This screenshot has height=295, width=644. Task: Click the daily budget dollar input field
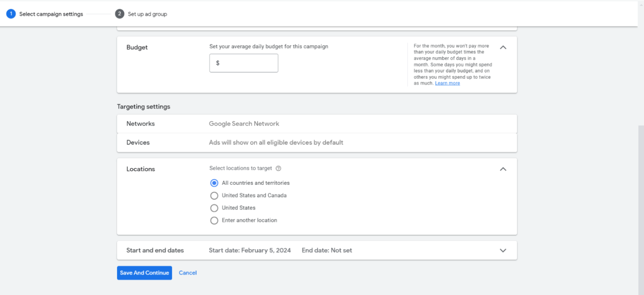pos(247,63)
